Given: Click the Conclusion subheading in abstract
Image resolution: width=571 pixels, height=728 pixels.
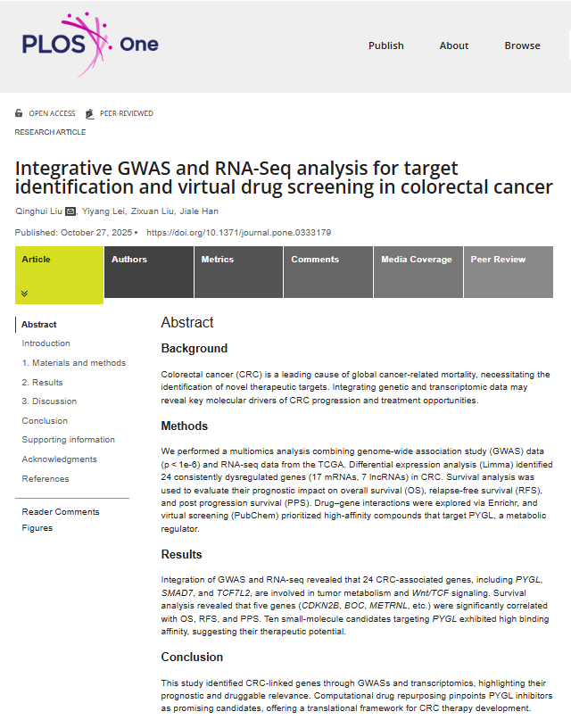Looking at the screenshot, I should tap(192, 657).
